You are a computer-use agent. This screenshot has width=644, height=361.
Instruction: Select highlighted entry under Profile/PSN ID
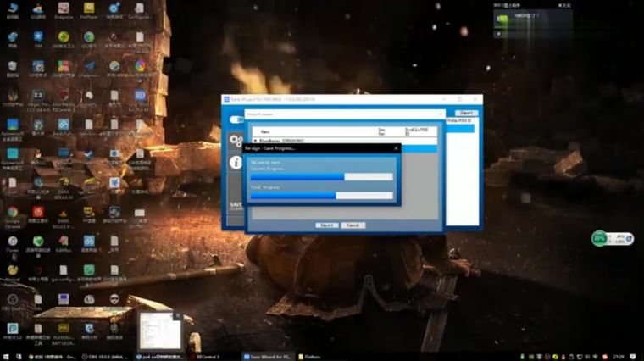coord(460,129)
